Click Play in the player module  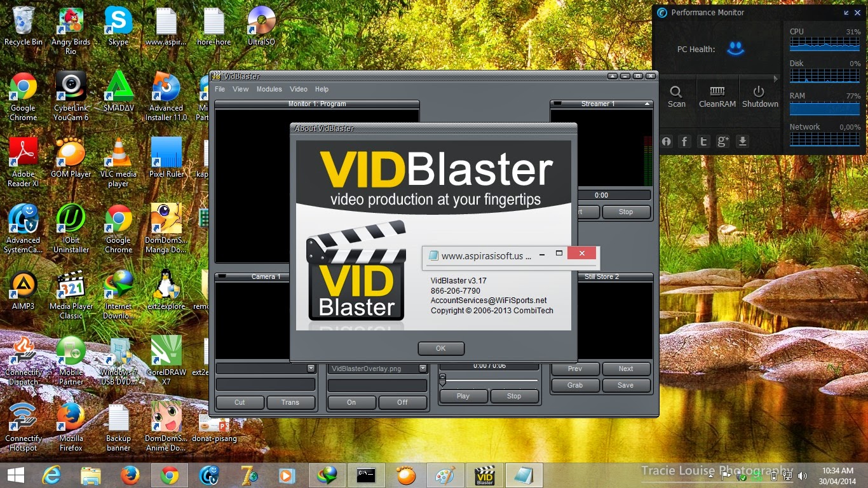463,396
